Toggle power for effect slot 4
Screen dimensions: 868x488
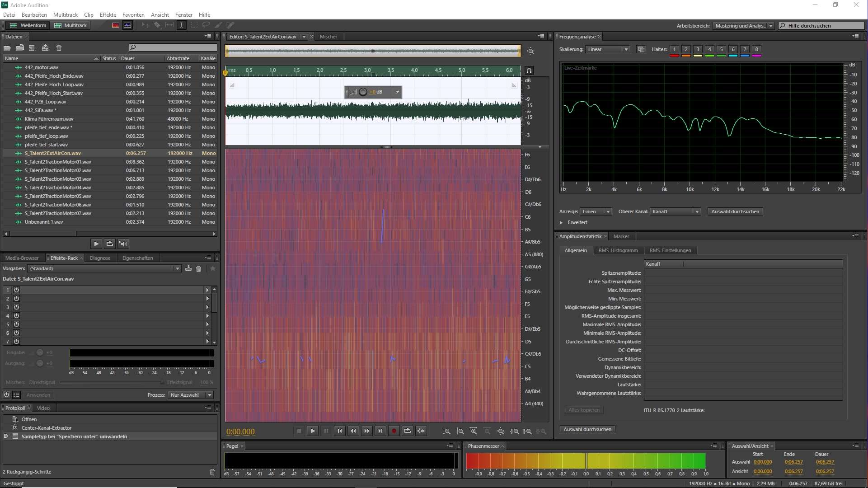(x=16, y=316)
